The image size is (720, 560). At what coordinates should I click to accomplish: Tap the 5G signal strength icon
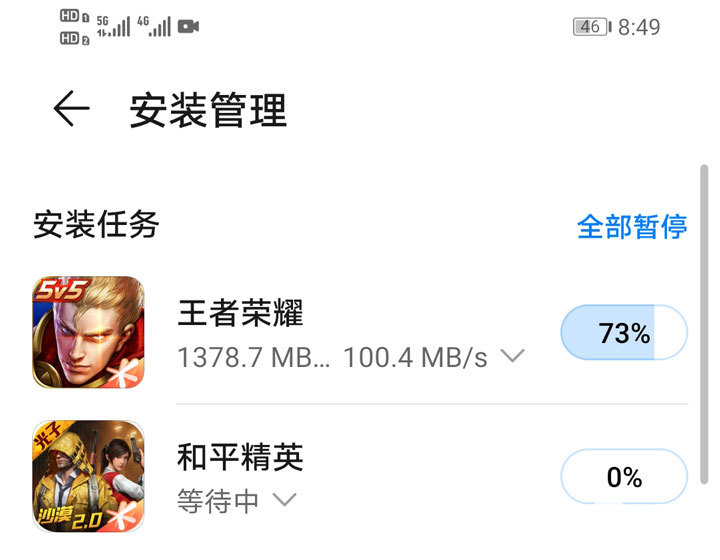(113, 26)
